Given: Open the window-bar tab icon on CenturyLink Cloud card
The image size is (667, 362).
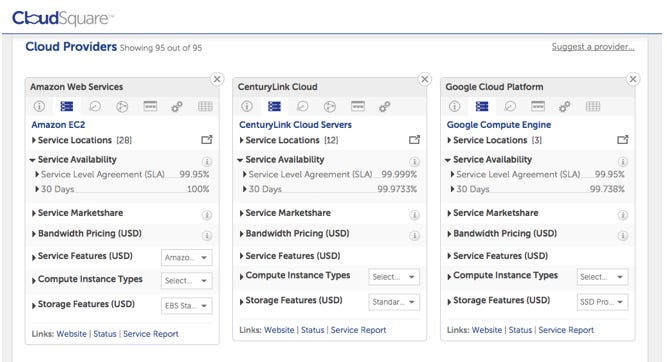Looking at the screenshot, I should (358, 106).
